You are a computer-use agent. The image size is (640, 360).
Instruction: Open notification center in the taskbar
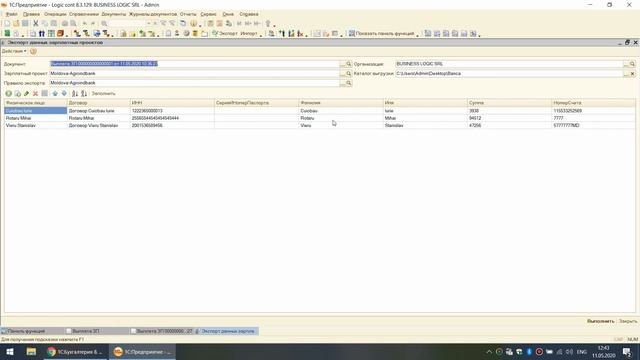click(627, 351)
